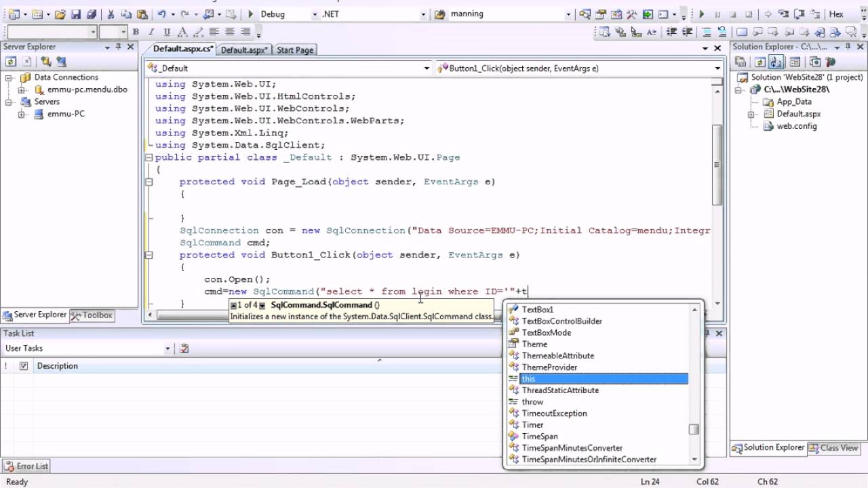
Task: Click the Stop debugging icon
Action: pos(733,14)
